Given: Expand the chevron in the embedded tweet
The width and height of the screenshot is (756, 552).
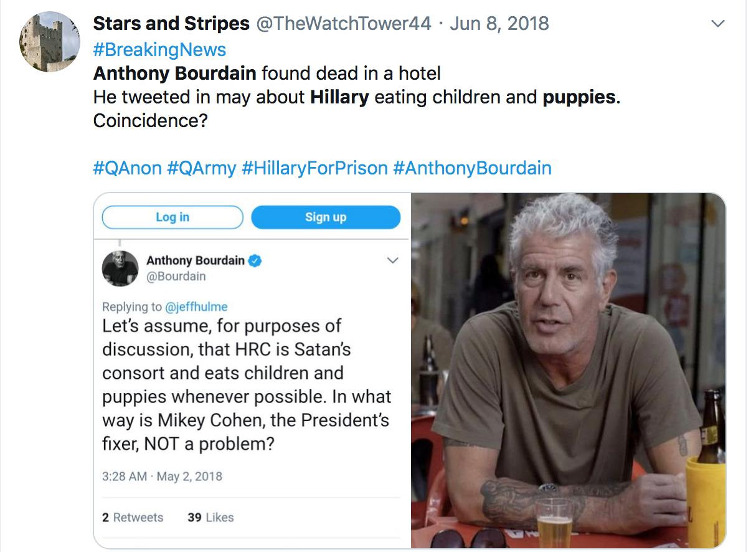Looking at the screenshot, I should pos(392,260).
